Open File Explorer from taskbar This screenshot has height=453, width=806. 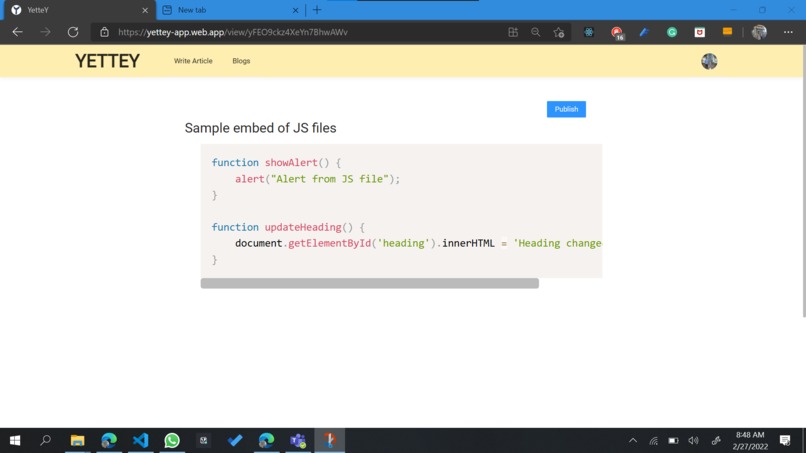coord(78,441)
